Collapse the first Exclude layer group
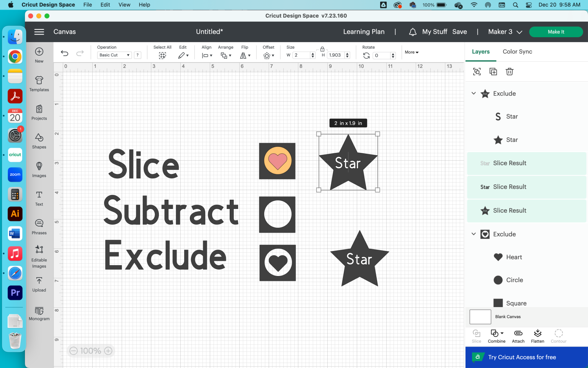 (474, 93)
